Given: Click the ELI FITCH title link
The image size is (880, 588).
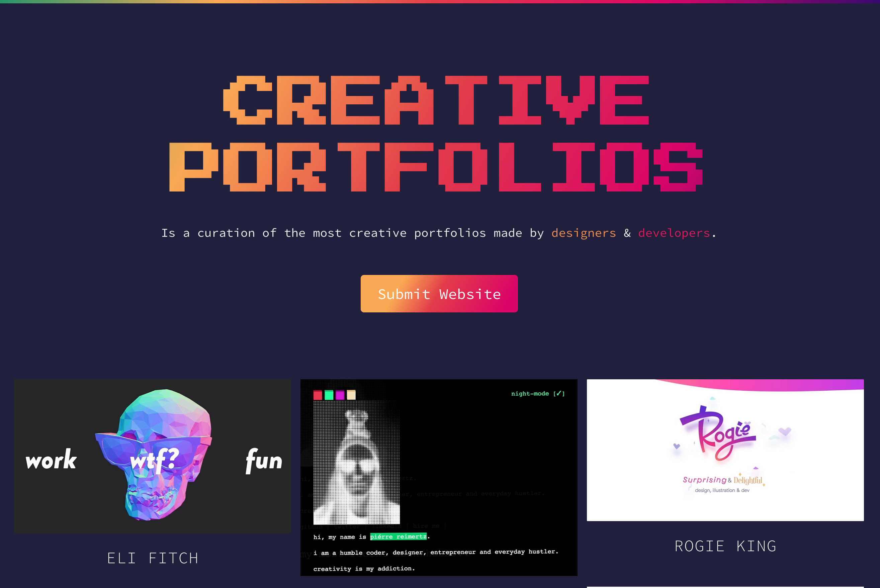Looking at the screenshot, I should 153,558.
